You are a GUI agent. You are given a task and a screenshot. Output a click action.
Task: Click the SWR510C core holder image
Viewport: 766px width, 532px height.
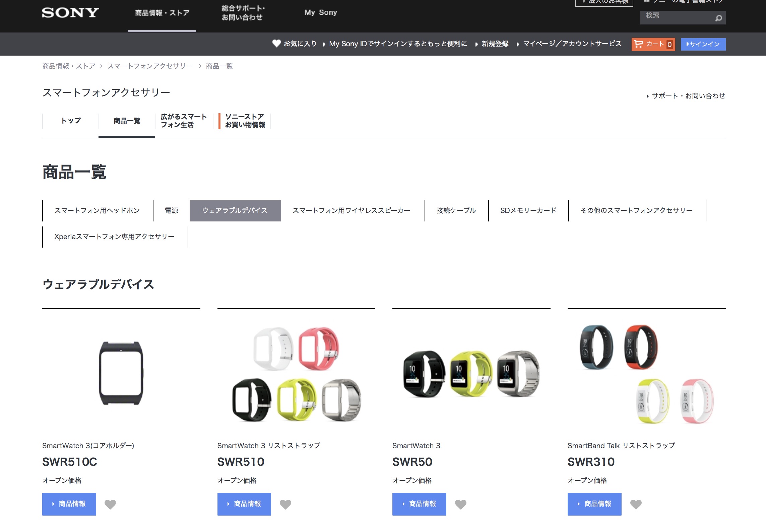[x=121, y=373]
